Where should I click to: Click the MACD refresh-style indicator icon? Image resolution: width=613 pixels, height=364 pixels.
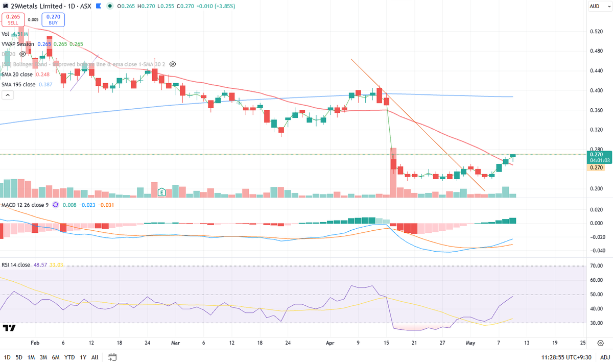click(x=56, y=205)
